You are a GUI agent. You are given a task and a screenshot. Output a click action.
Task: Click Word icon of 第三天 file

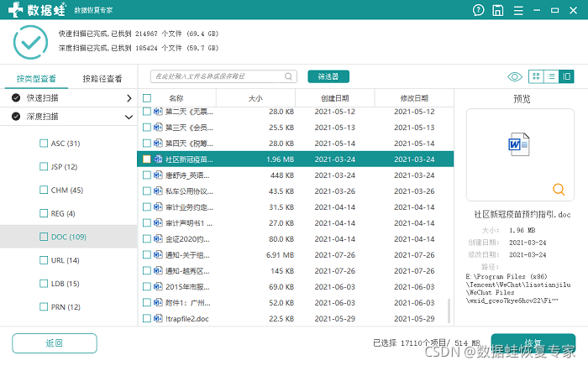[x=158, y=128]
